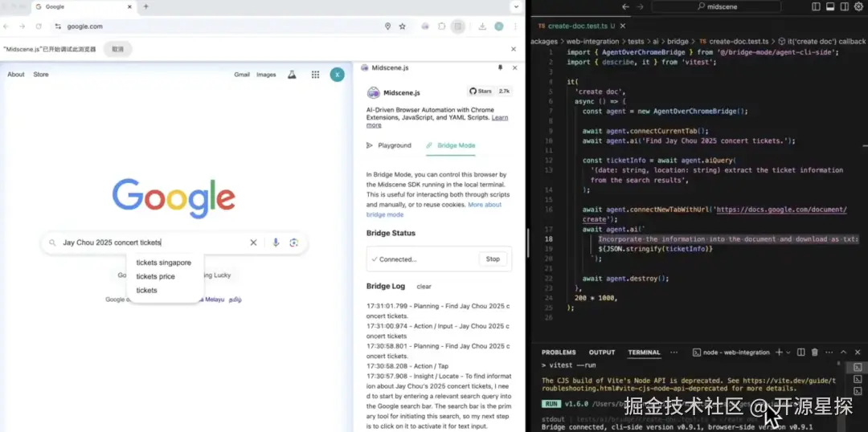Click the GitHub Stars badge in Midscene panel
Screen dimensions: 868x432
click(x=490, y=91)
